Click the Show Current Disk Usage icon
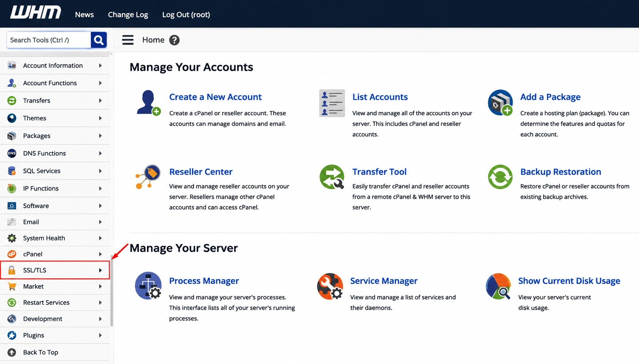The height and width of the screenshot is (364, 639). (x=498, y=286)
